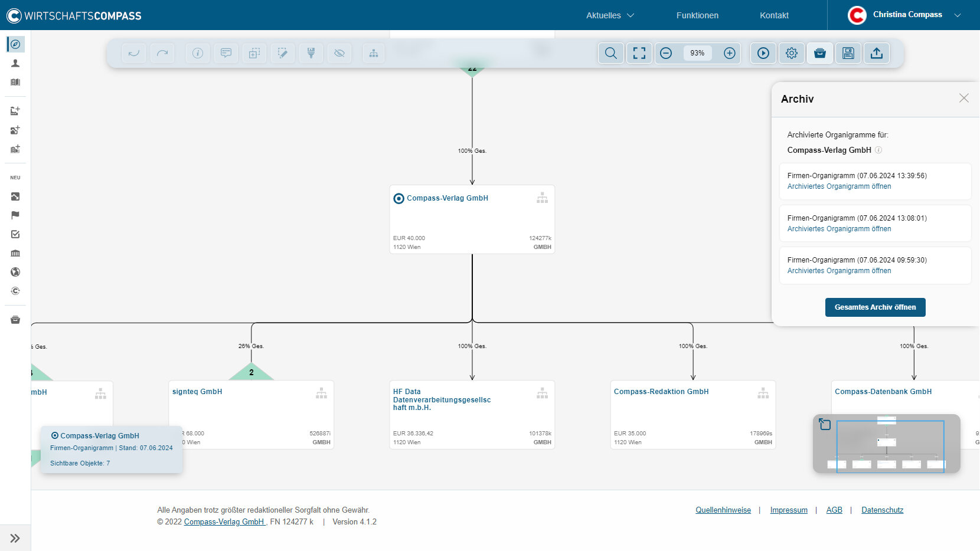The image size is (980, 551).
Task: Open the Kontakt menu item
Action: (774, 15)
